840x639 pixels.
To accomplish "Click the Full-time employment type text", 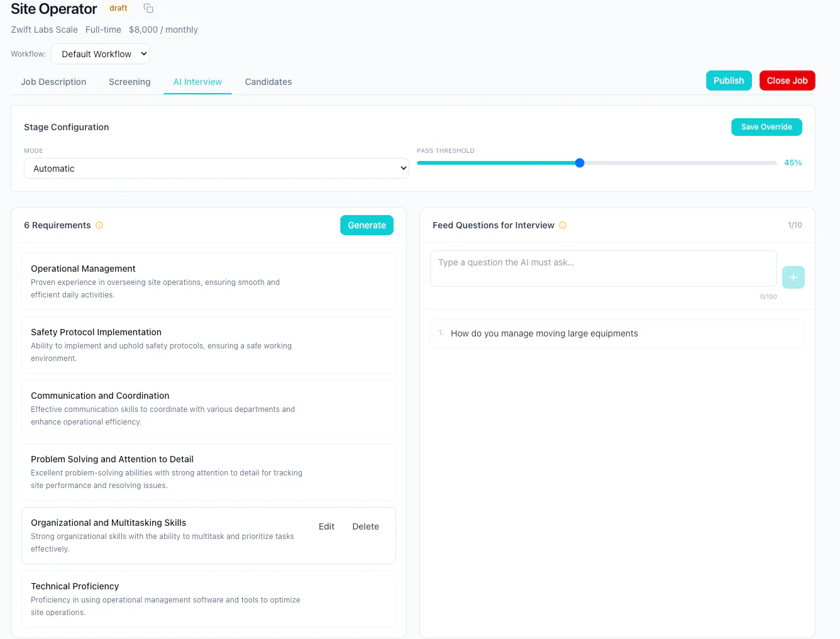I will tap(103, 30).
